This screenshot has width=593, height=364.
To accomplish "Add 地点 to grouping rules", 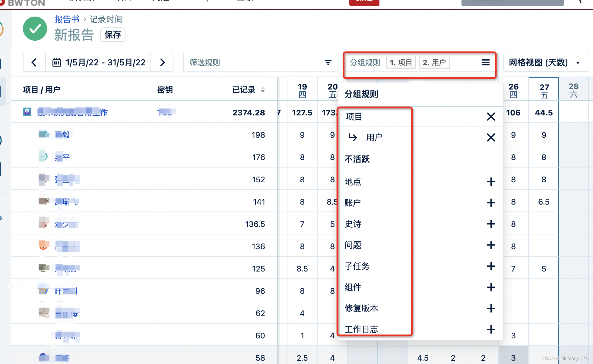I will click(491, 182).
